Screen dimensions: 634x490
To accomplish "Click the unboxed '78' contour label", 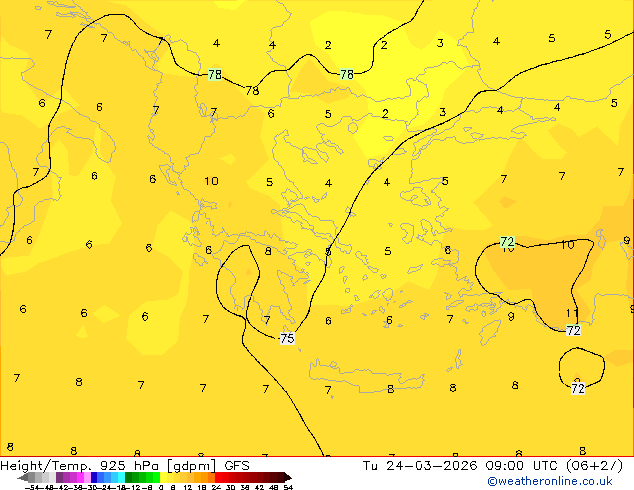I will tap(252, 91).
